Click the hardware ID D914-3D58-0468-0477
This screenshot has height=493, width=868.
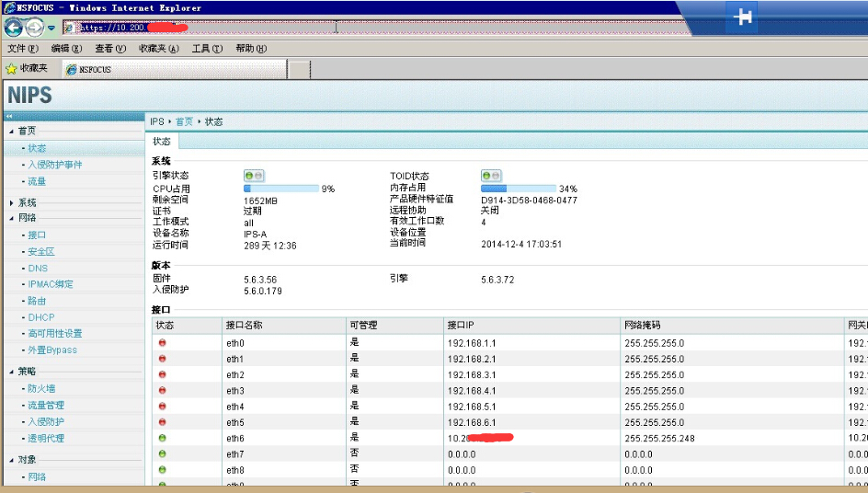(x=530, y=201)
